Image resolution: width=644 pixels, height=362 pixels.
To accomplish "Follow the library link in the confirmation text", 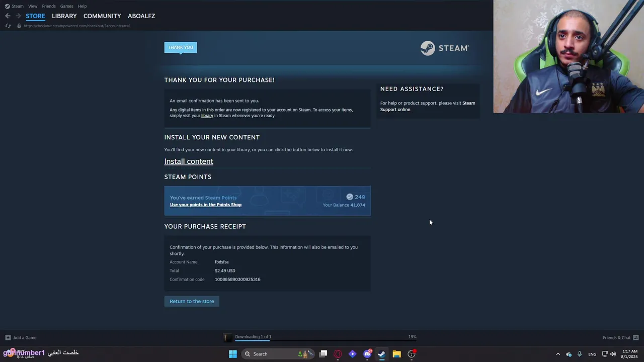I will pos(207,116).
